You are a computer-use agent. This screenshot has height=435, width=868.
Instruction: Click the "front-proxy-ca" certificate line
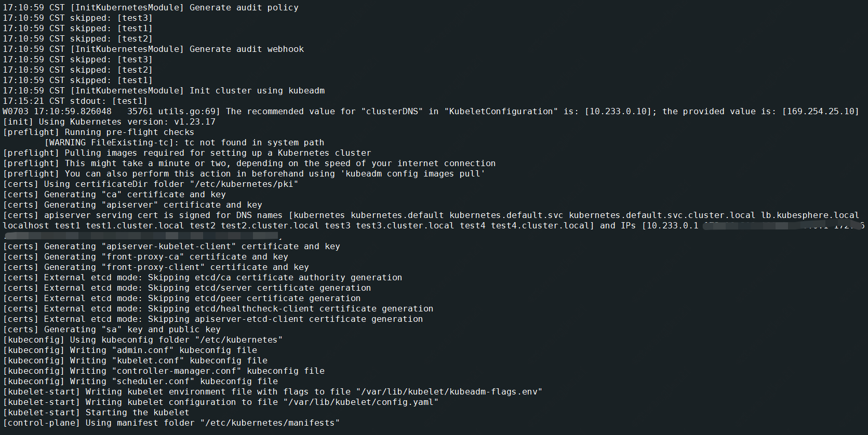tap(145, 257)
